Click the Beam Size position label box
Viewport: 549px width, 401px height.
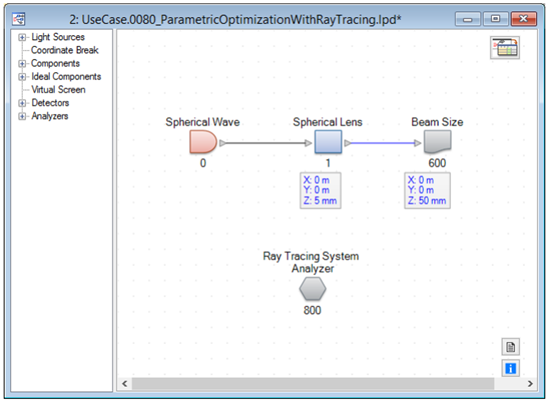click(427, 191)
